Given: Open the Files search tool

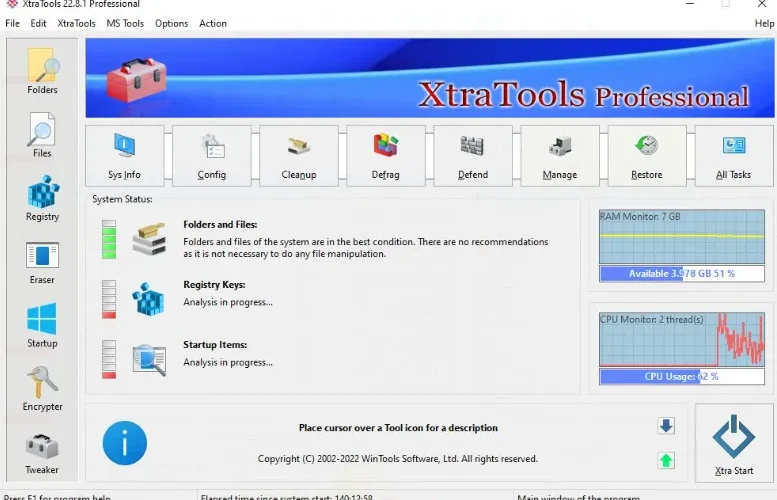Looking at the screenshot, I should click(42, 135).
